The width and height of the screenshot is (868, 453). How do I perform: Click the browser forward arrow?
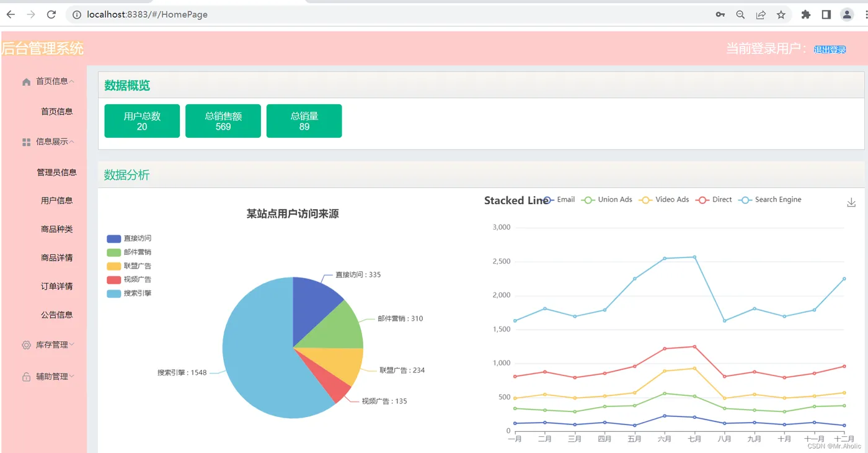click(x=31, y=14)
